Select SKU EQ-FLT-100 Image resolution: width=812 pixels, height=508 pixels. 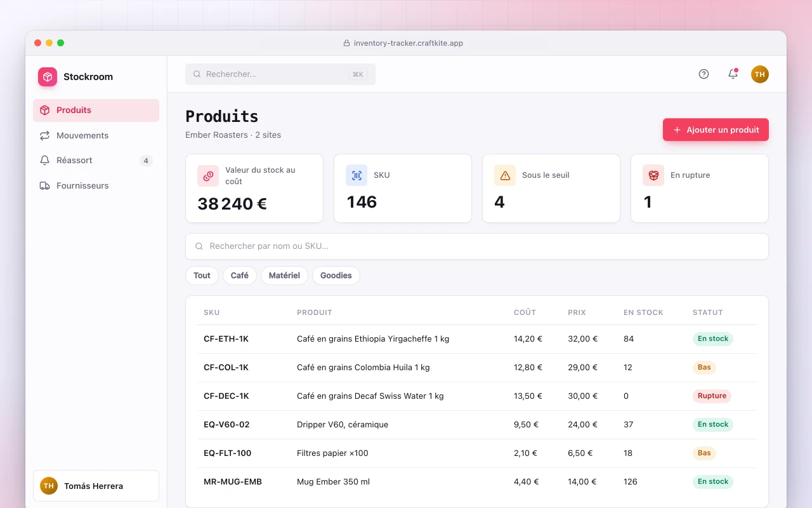228,453
